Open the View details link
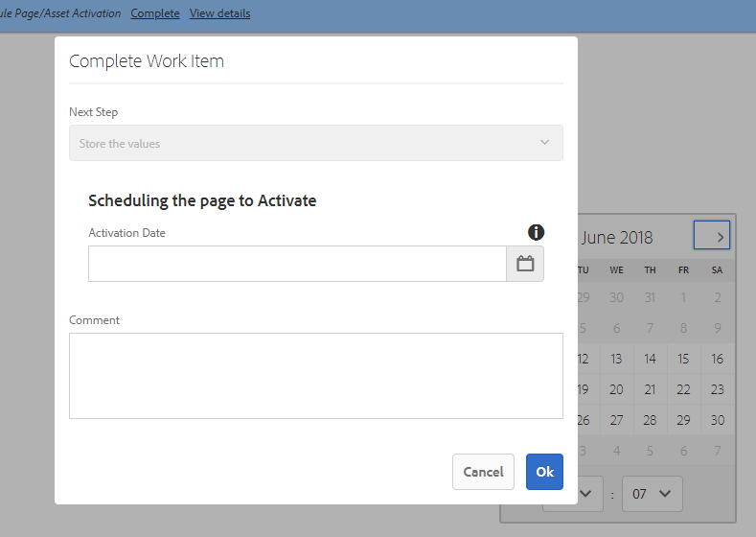756x537 pixels. (x=220, y=13)
